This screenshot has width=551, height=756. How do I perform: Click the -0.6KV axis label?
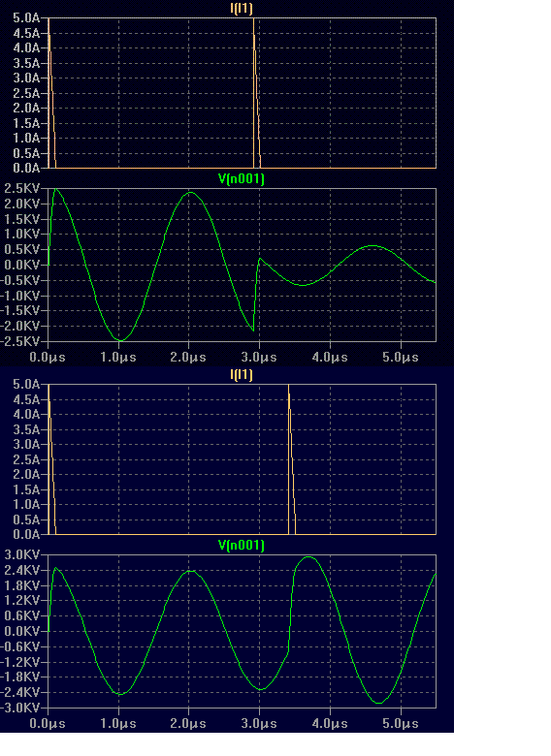(x=19, y=646)
